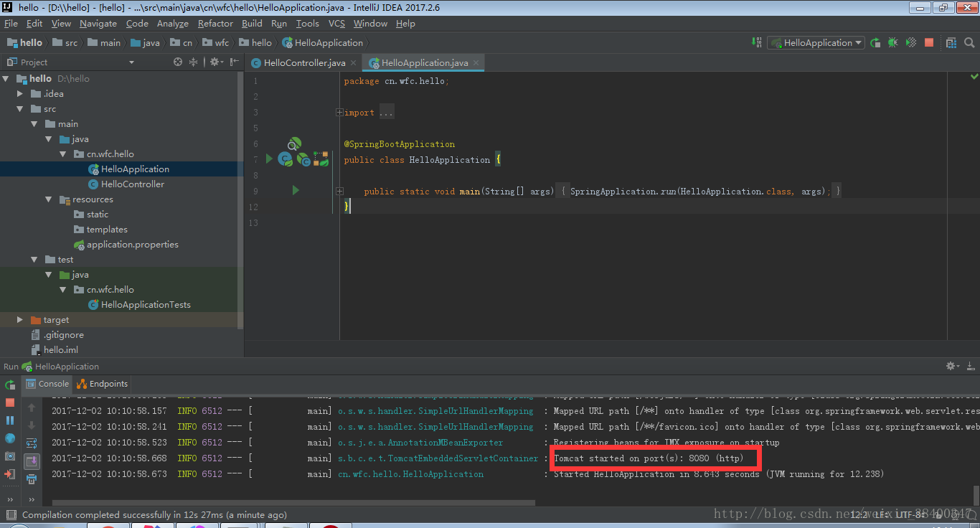Expand the .idea folder
The height and width of the screenshot is (528, 980).
pos(21,94)
